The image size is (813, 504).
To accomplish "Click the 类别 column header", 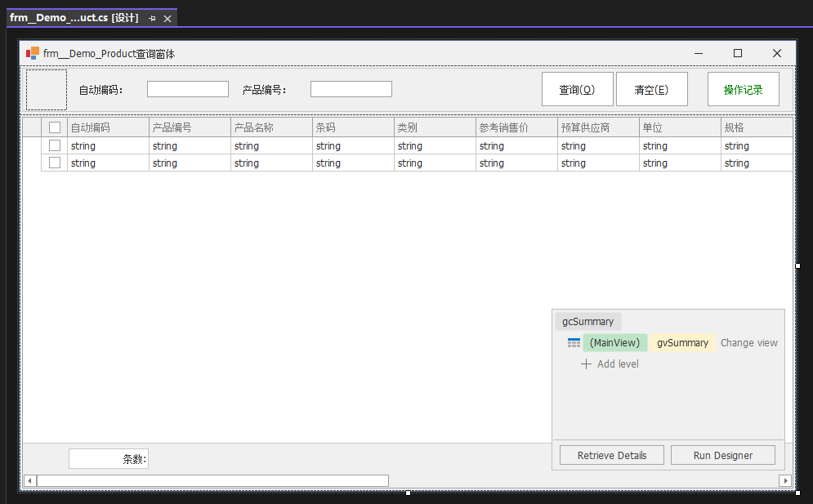I will (x=435, y=127).
